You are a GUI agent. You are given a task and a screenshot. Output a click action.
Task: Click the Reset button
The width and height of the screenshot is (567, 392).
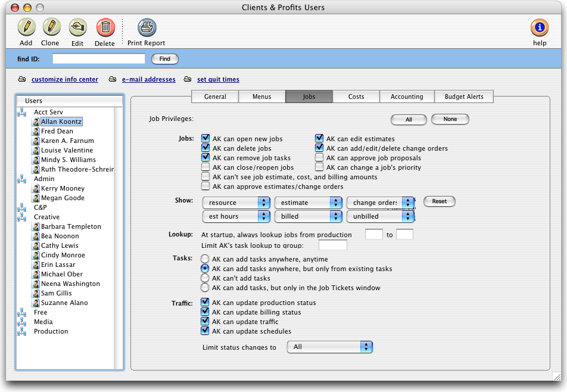pyautogui.click(x=440, y=201)
